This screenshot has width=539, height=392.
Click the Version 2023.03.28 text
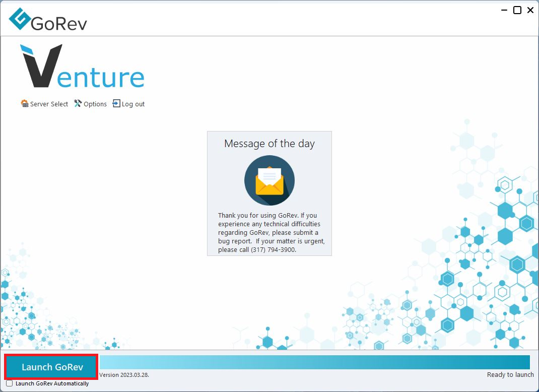(124, 375)
